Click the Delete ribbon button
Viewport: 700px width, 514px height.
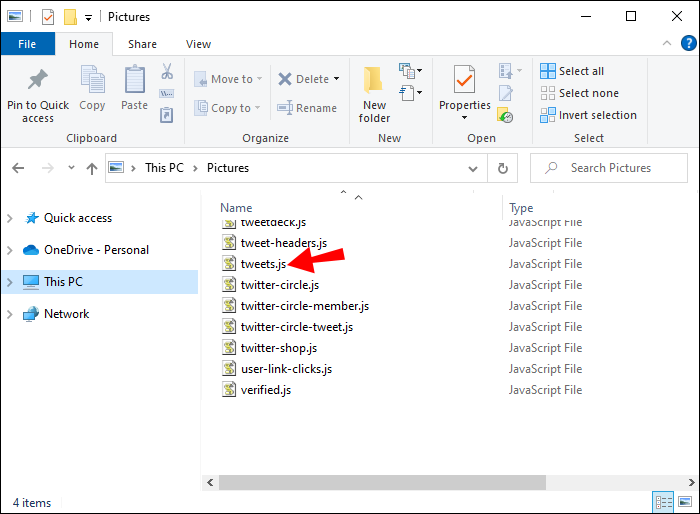coord(304,79)
